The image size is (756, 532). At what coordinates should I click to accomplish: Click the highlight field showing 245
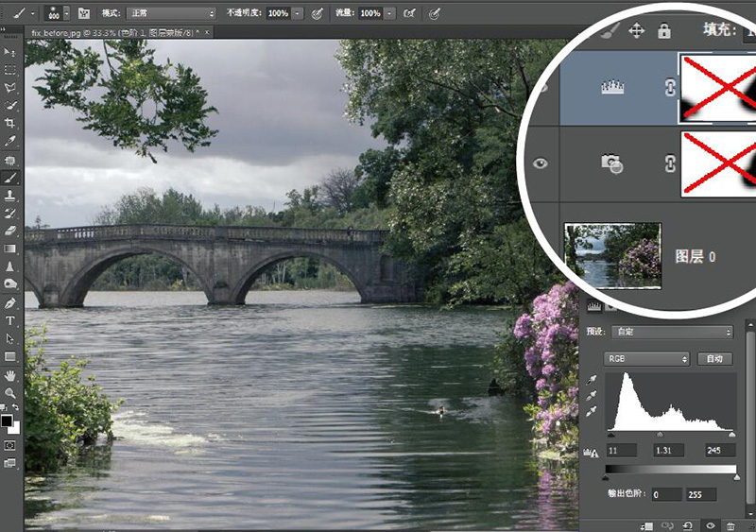(x=720, y=450)
